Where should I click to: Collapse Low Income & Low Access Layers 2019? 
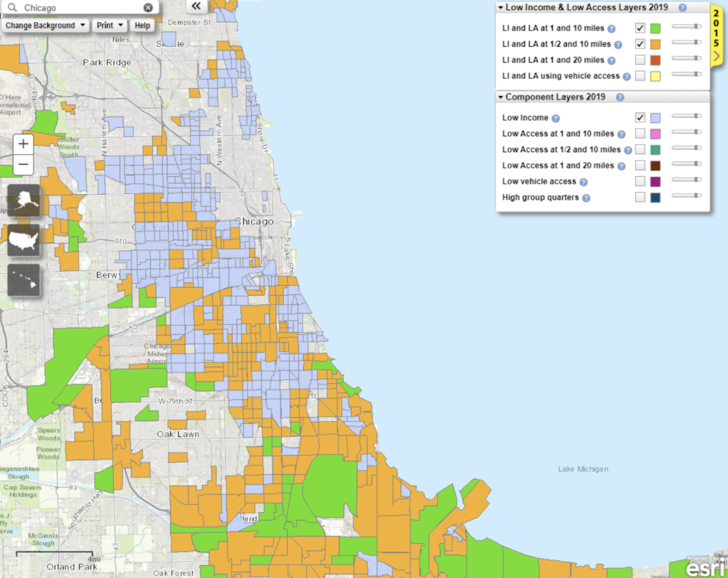[x=500, y=8]
